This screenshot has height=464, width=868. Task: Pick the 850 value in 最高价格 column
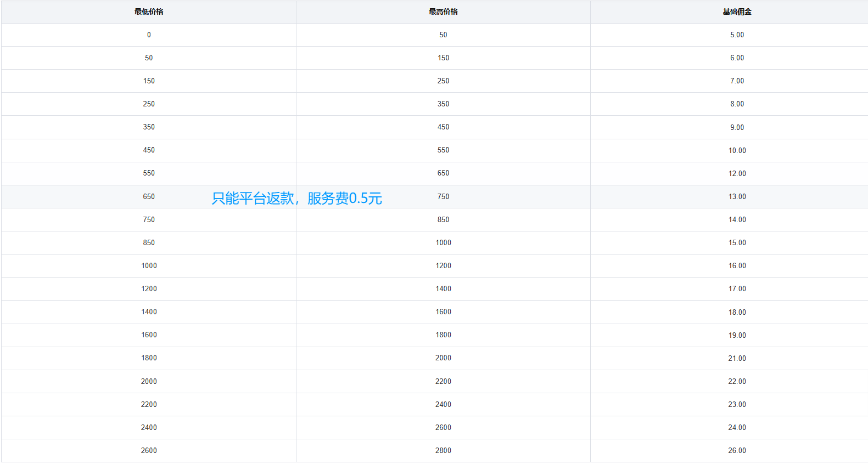coord(443,220)
